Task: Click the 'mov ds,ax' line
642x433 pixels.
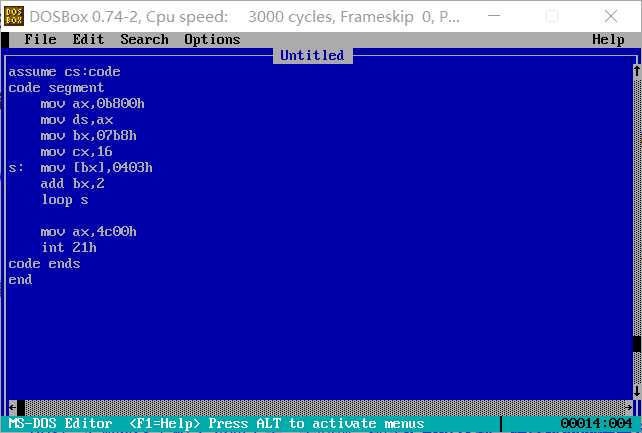Action: click(77, 120)
